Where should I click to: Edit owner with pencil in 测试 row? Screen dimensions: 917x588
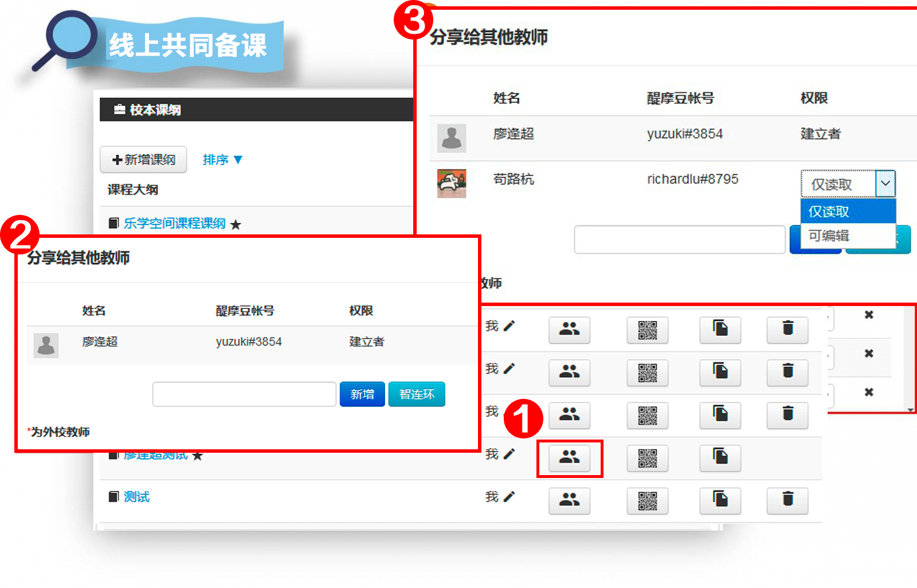click(x=509, y=497)
